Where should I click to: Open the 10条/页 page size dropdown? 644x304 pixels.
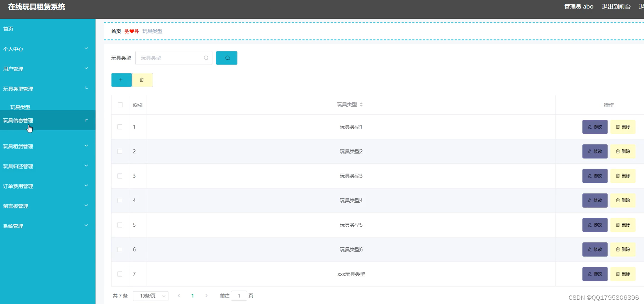(x=150, y=296)
